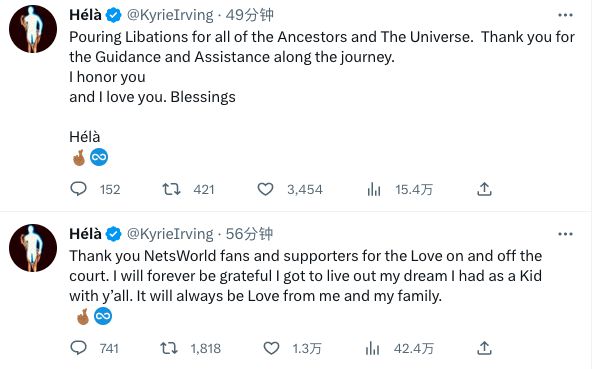Open the 56分钟 timestamp link

click(250, 234)
